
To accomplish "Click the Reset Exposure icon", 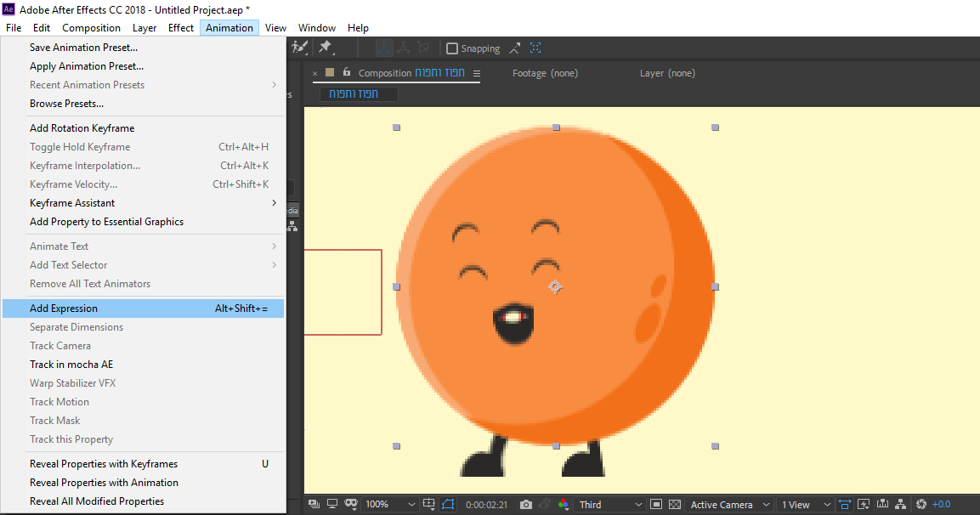I will pos(921,505).
